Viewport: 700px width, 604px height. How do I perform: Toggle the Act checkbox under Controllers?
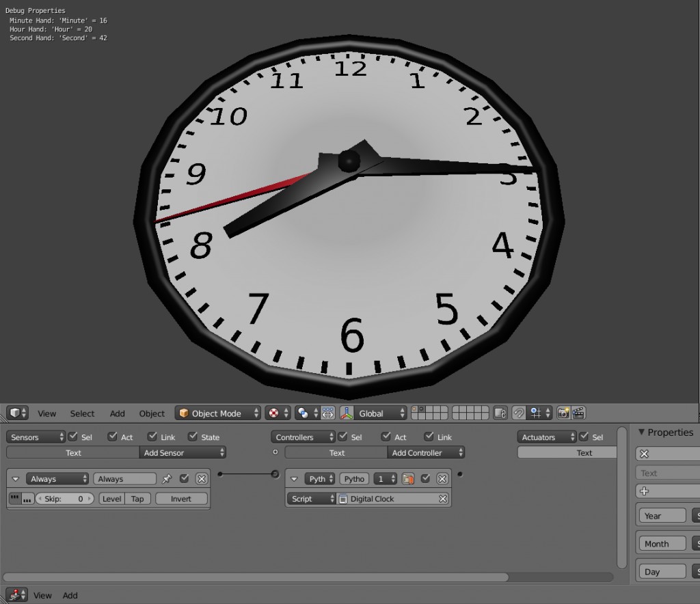pyautogui.click(x=387, y=437)
